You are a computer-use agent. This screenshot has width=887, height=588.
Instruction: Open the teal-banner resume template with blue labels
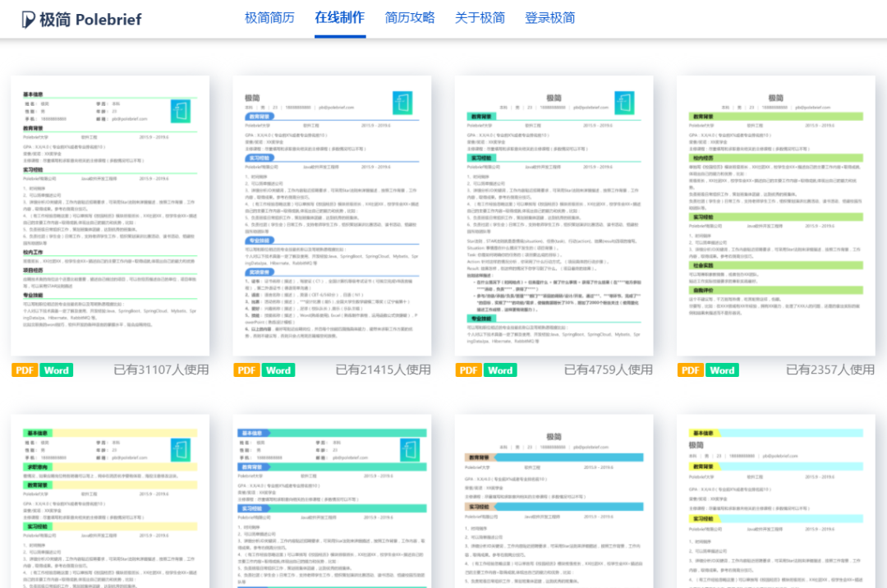coord(332,502)
